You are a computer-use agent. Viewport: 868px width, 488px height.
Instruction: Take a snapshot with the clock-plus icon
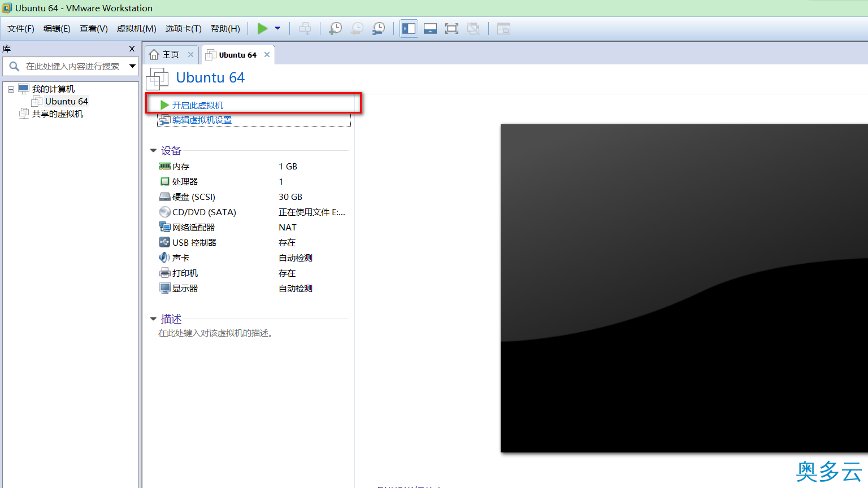336,28
